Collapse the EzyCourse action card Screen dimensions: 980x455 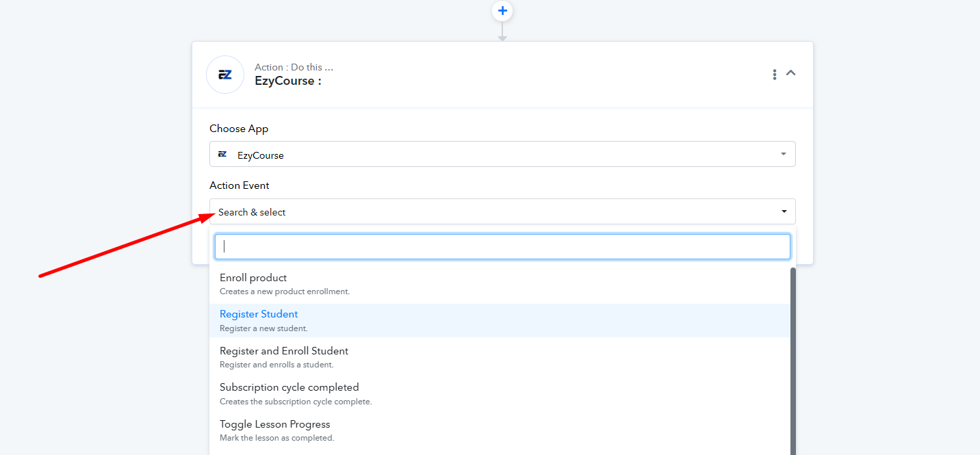pos(791,73)
